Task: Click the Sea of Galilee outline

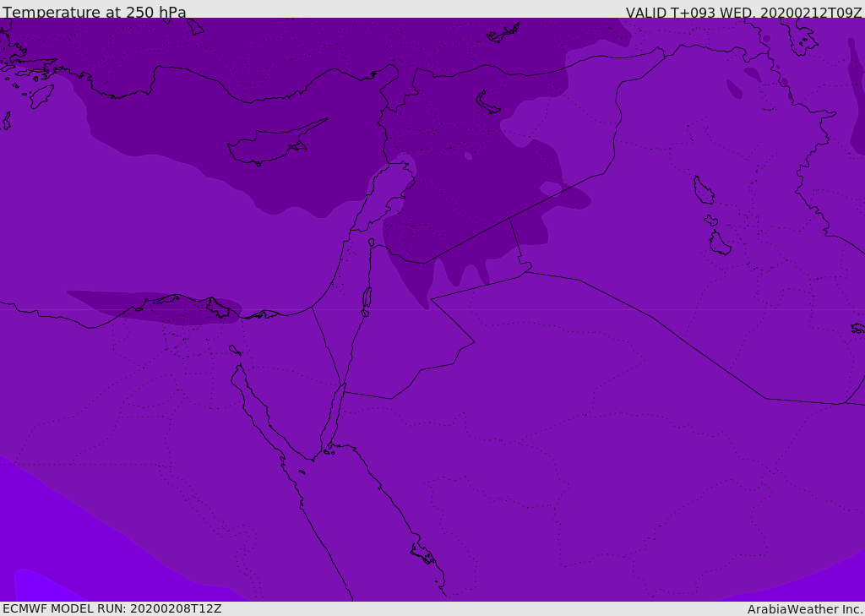Action: [371, 243]
